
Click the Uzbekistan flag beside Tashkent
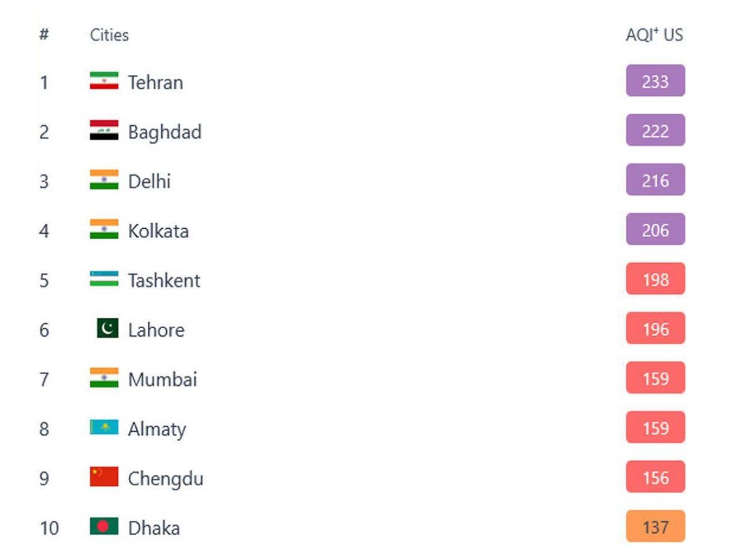104,280
